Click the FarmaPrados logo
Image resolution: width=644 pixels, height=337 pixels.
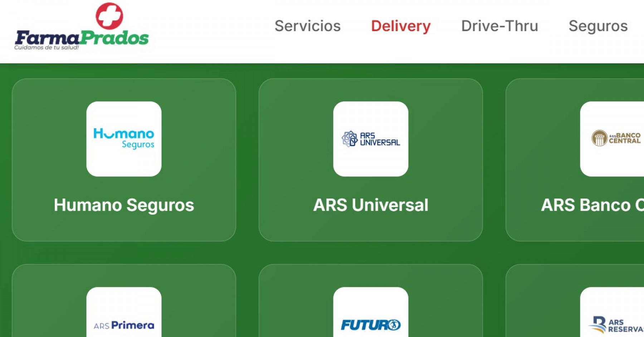[82, 26]
